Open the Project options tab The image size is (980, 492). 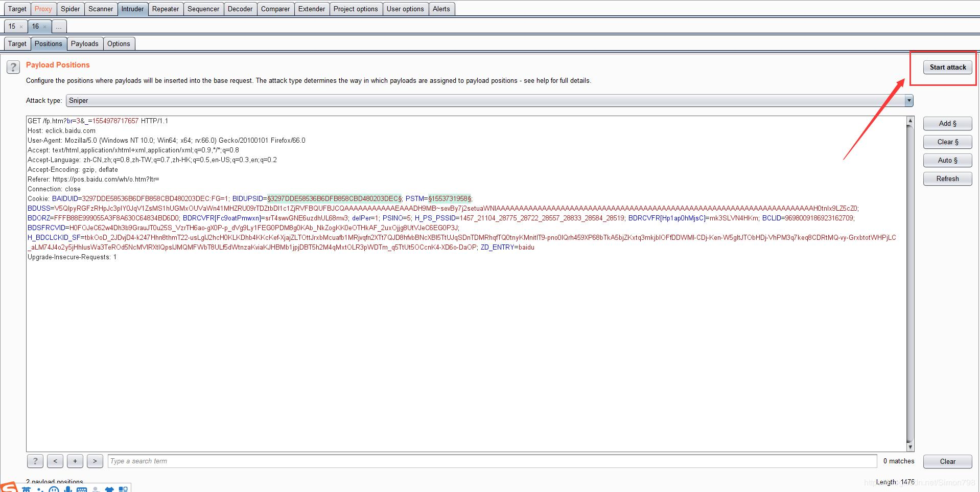[356, 9]
